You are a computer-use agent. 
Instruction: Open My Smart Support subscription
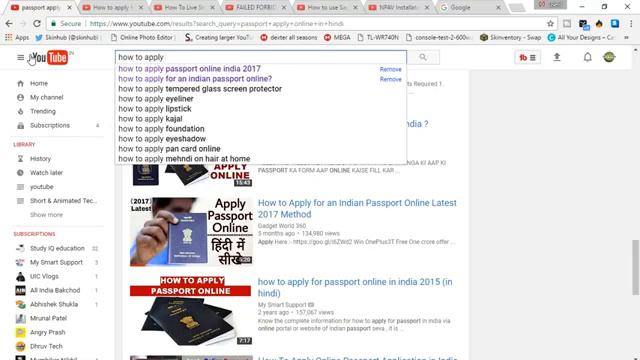pos(57,262)
